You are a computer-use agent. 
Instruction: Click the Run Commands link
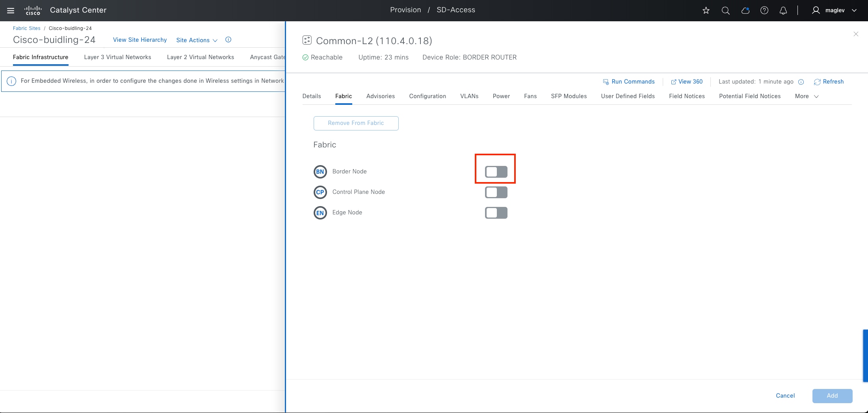[x=633, y=82]
